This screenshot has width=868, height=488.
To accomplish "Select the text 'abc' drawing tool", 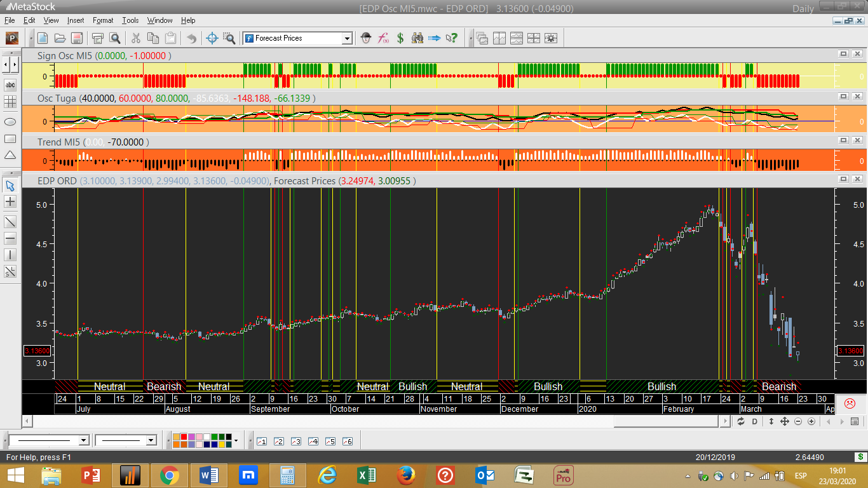I will 10,85.
